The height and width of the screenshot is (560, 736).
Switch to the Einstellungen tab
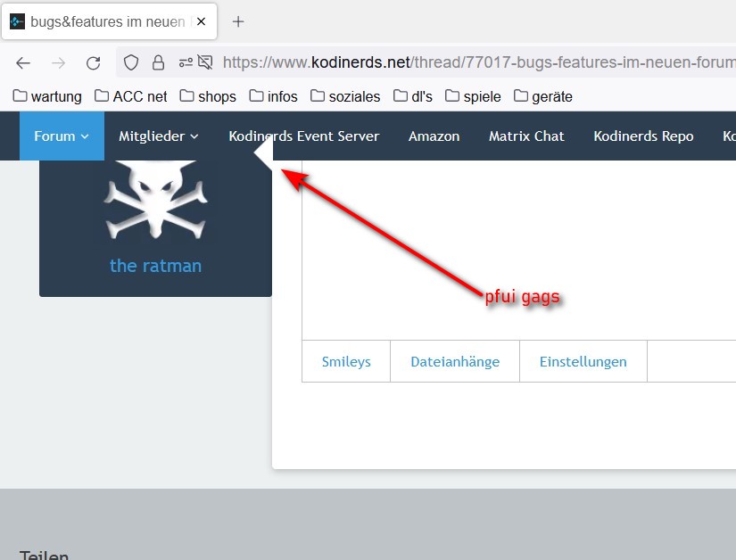[x=583, y=362]
